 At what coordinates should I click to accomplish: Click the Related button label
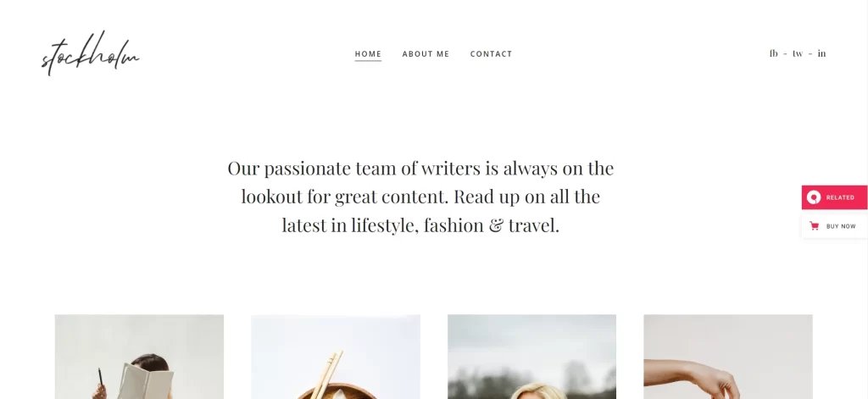tap(840, 197)
